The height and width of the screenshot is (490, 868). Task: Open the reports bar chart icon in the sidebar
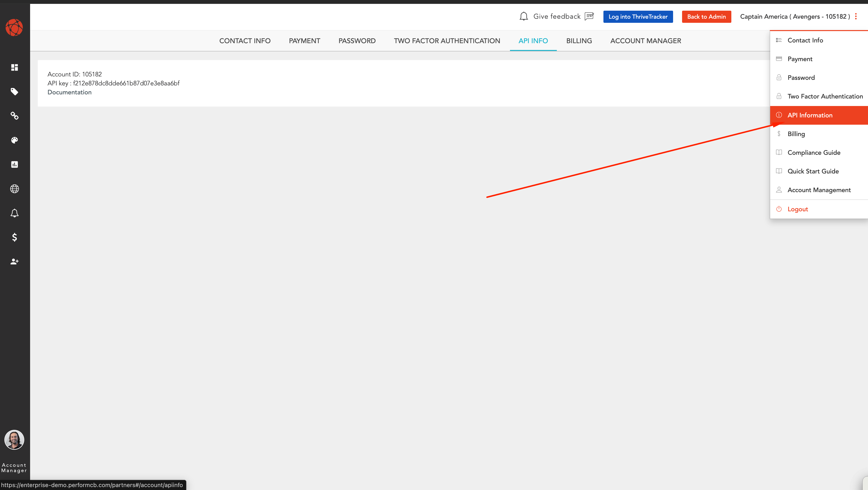[15, 164]
